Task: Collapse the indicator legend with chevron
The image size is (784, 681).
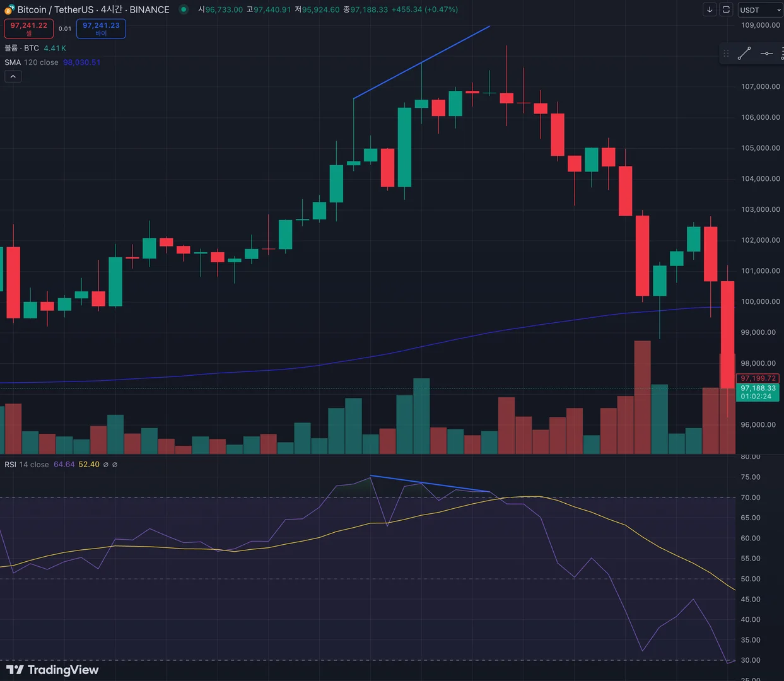Action: pyautogui.click(x=13, y=76)
